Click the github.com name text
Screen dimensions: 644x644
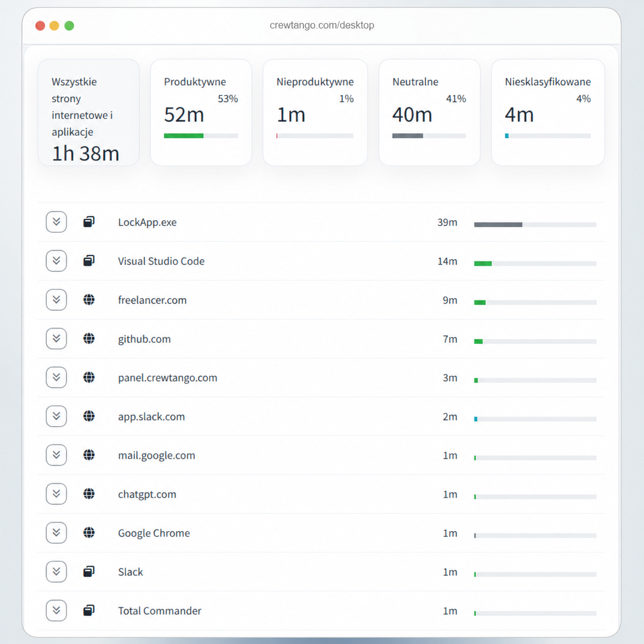click(x=144, y=339)
